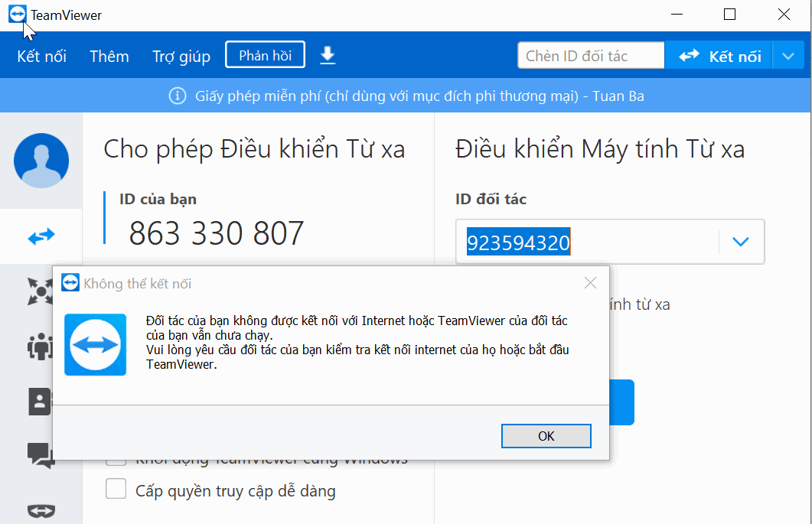Click your ID number 863 330 807

tap(216, 233)
